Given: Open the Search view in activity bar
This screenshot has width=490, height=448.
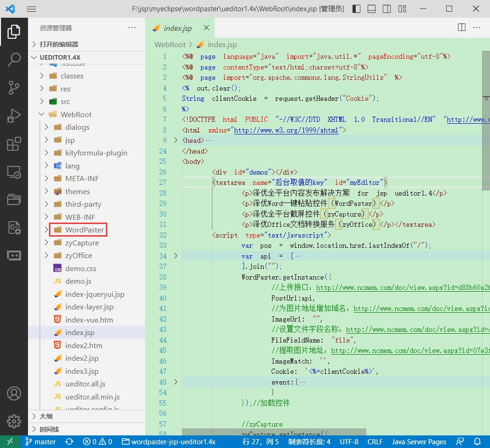Looking at the screenshot, I should point(14,59).
